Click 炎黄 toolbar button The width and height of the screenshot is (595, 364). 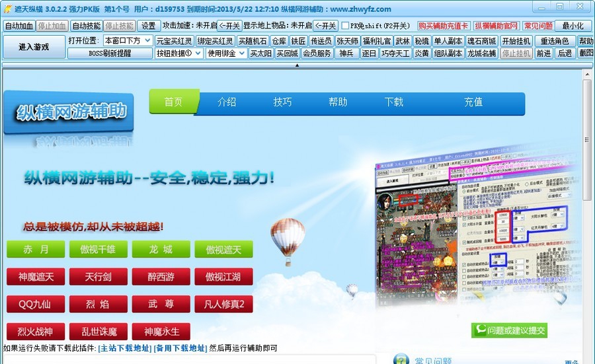pyautogui.click(x=422, y=53)
